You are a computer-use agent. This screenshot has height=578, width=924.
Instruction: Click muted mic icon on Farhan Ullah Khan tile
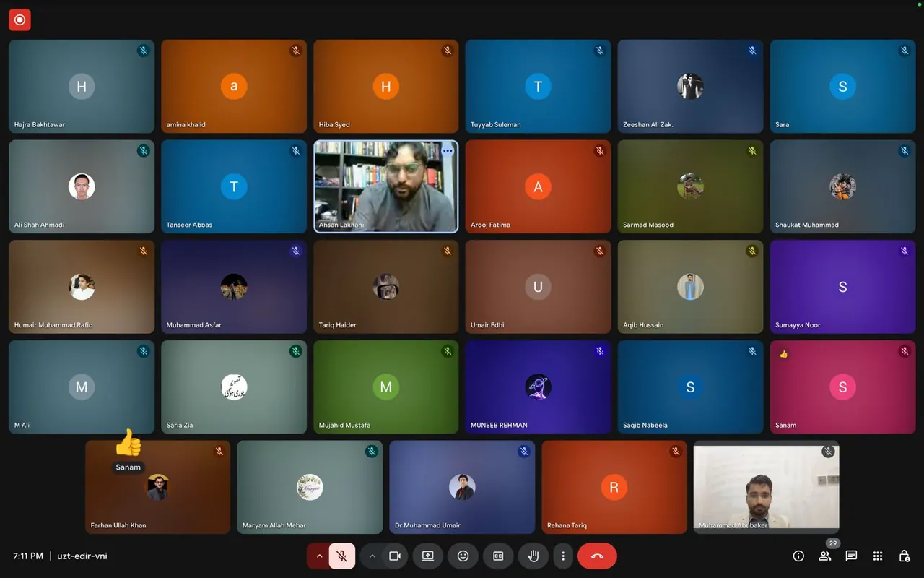tap(219, 452)
